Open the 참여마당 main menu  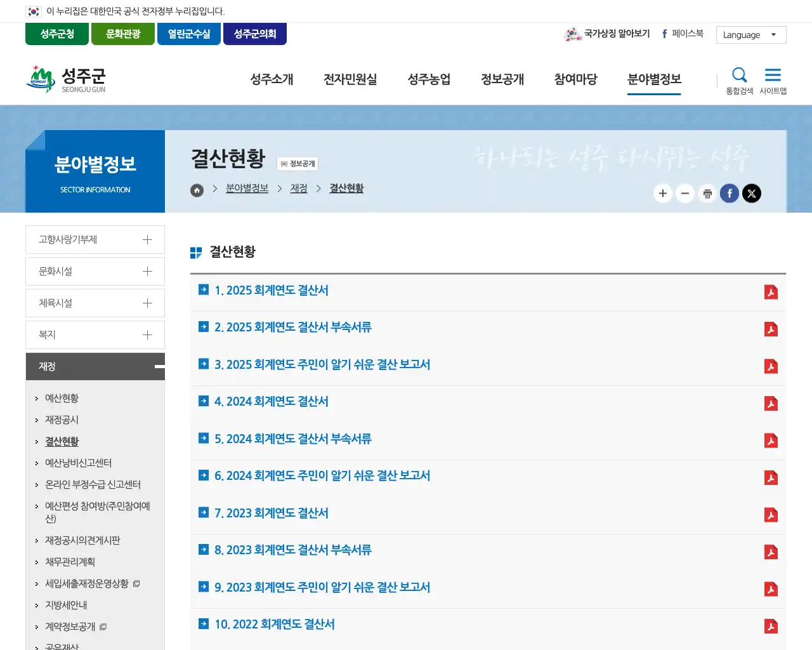pyautogui.click(x=575, y=79)
